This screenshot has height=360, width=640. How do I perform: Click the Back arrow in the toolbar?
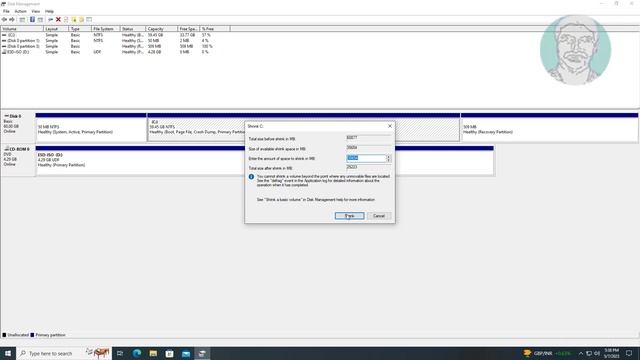point(4,20)
